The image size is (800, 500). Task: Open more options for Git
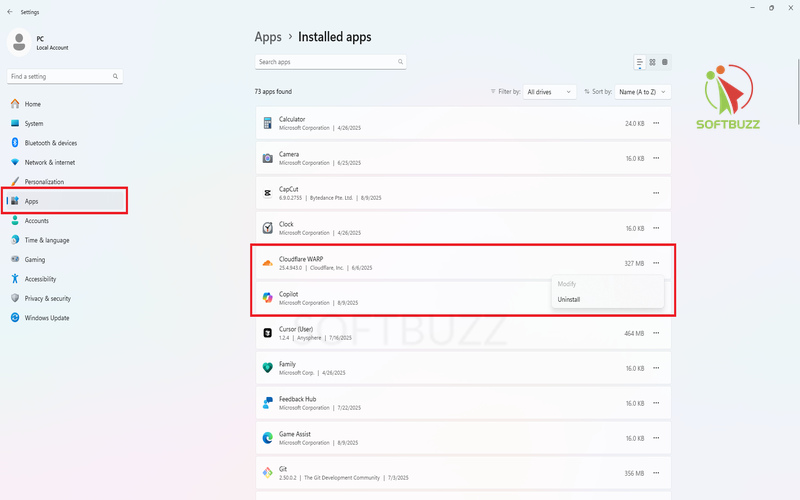[656, 473]
